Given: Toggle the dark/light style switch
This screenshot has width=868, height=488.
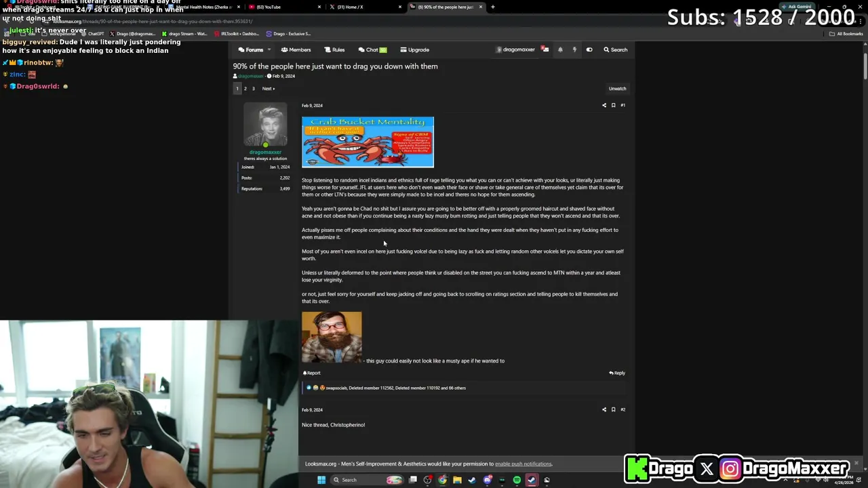Looking at the screenshot, I should [x=589, y=49].
